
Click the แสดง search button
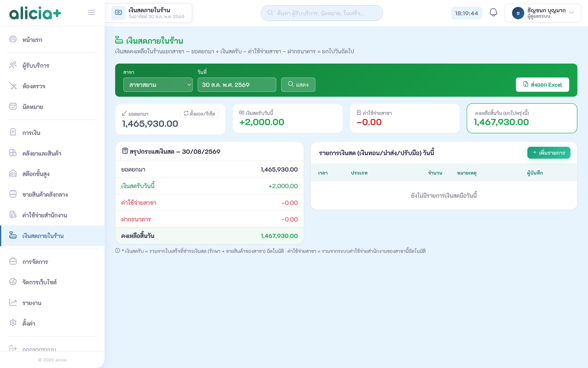click(298, 85)
